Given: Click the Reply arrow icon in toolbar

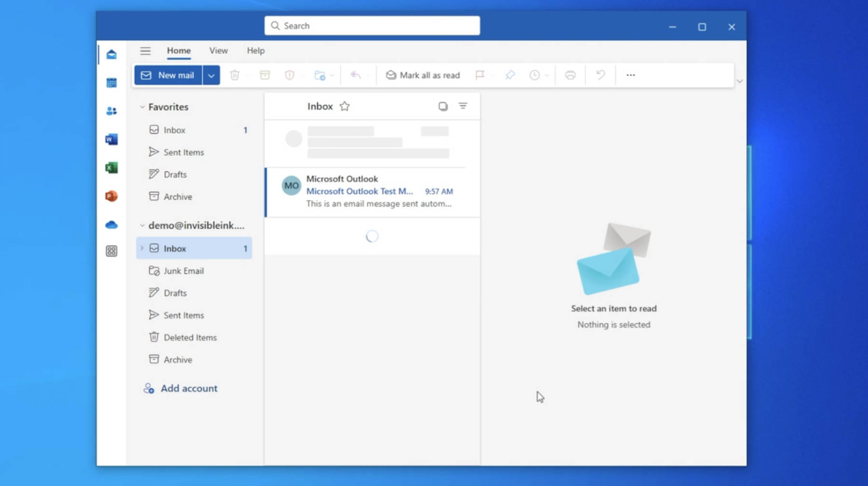Looking at the screenshot, I should 355,75.
